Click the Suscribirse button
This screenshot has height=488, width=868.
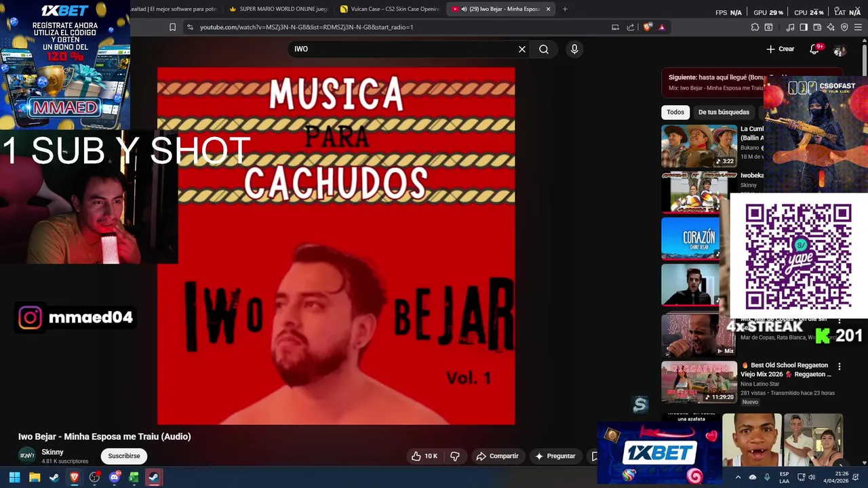pyautogui.click(x=124, y=456)
